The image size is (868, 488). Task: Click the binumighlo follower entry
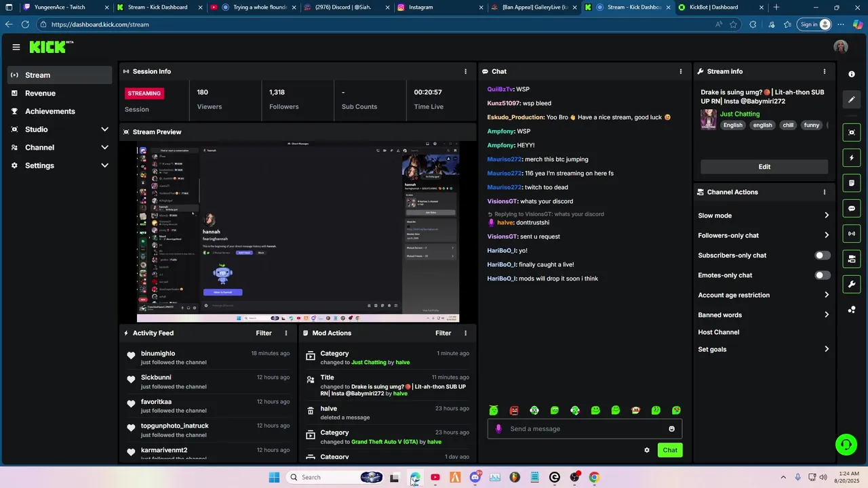tap(208, 358)
